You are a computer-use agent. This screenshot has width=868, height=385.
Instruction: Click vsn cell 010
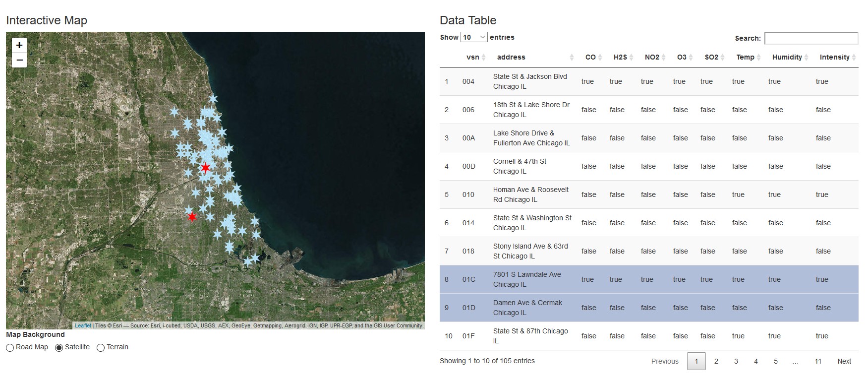pyautogui.click(x=468, y=194)
